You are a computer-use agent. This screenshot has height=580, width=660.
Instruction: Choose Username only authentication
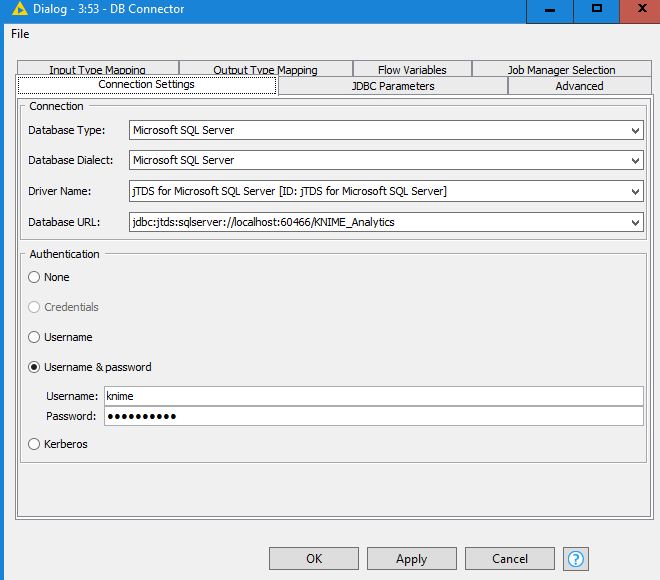point(34,337)
